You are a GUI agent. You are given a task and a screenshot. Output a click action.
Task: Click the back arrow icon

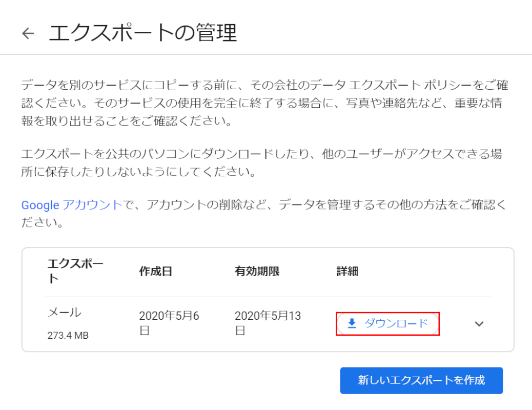28,34
